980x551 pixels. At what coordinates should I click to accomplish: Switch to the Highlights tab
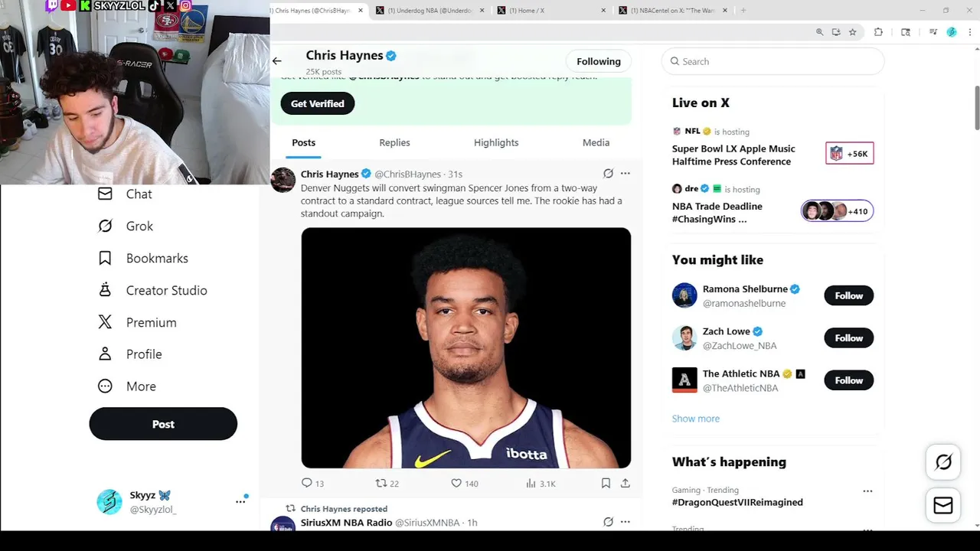click(496, 143)
